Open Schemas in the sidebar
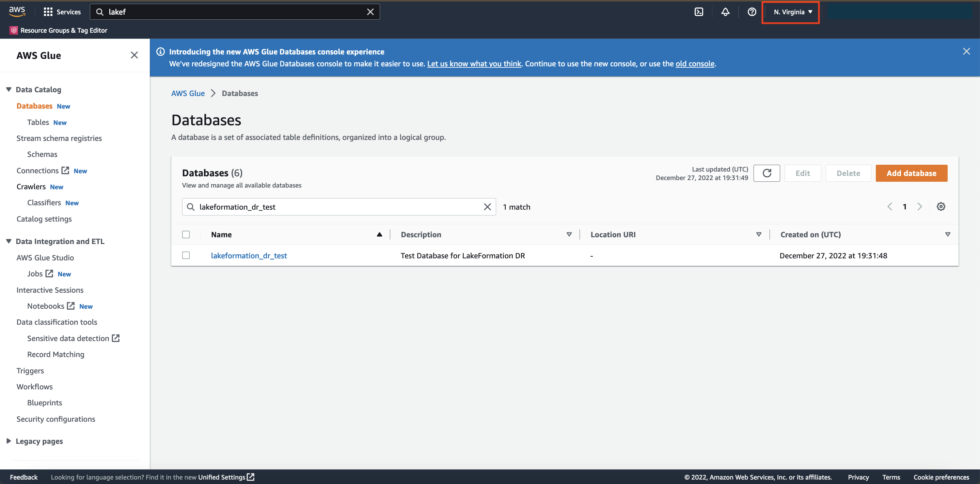Screen dimensions: 980x484 (x=42, y=155)
